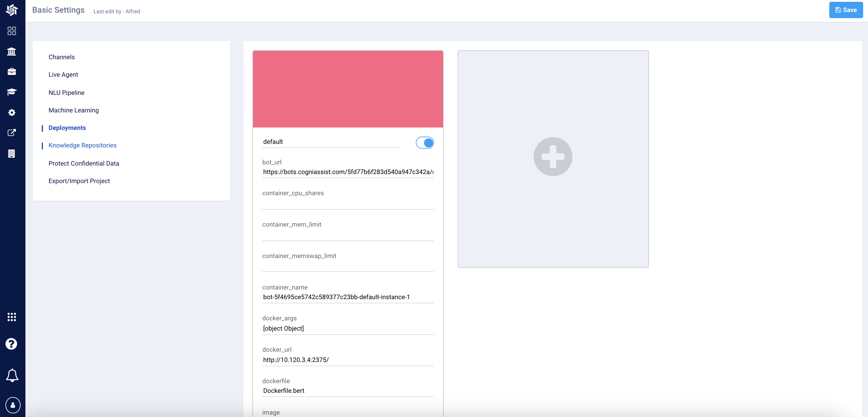Open the nine-dot apps grid icon
Screen dimensions: 868x417
point(12,317)
